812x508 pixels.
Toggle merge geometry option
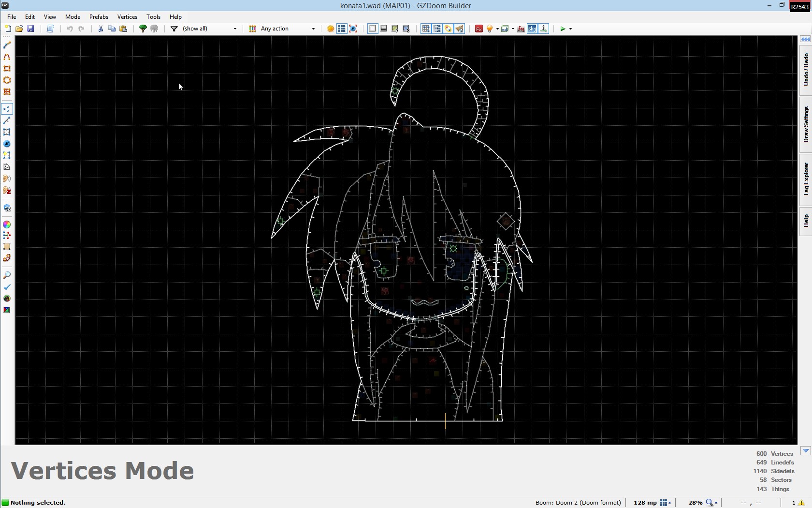click(x=448, y=29)
